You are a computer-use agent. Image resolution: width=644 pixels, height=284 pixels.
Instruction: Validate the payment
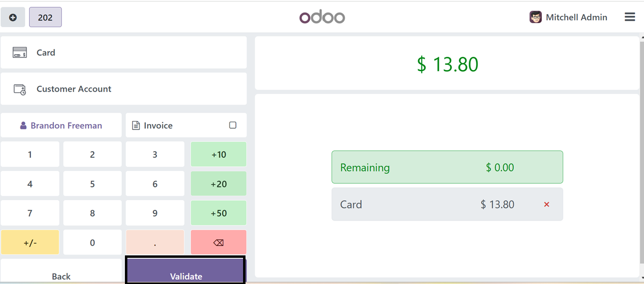pyautogui.click(x=186, y=271)
